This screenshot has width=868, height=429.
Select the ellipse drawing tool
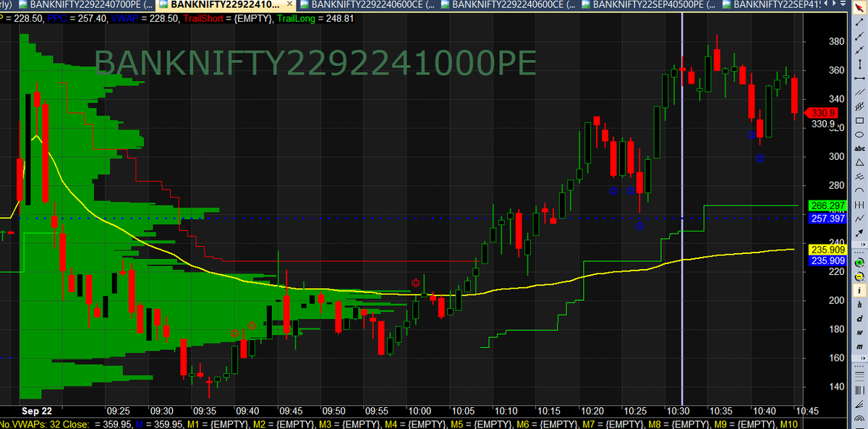coord(859,135)
